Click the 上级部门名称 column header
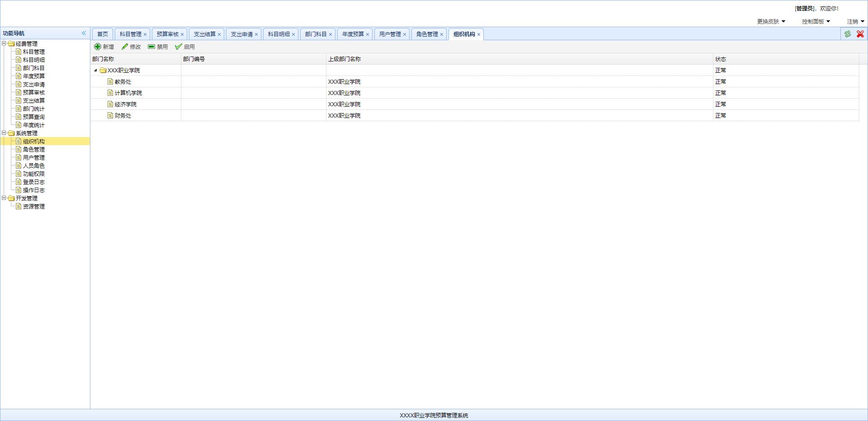 pos(519,59)
